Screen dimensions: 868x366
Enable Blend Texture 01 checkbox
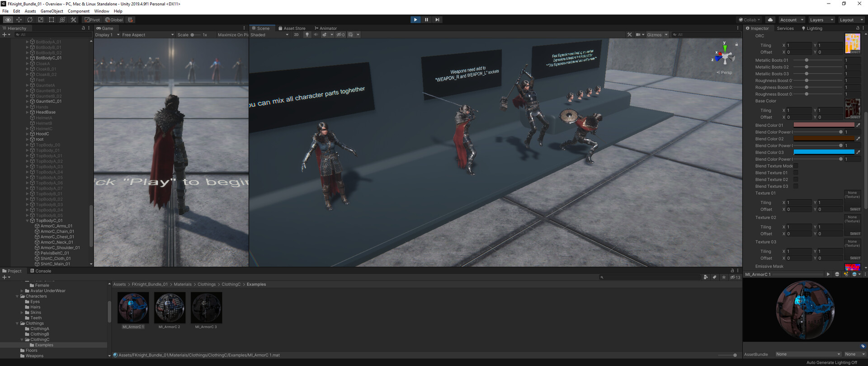pyautogui.click(x=796, y=173)
